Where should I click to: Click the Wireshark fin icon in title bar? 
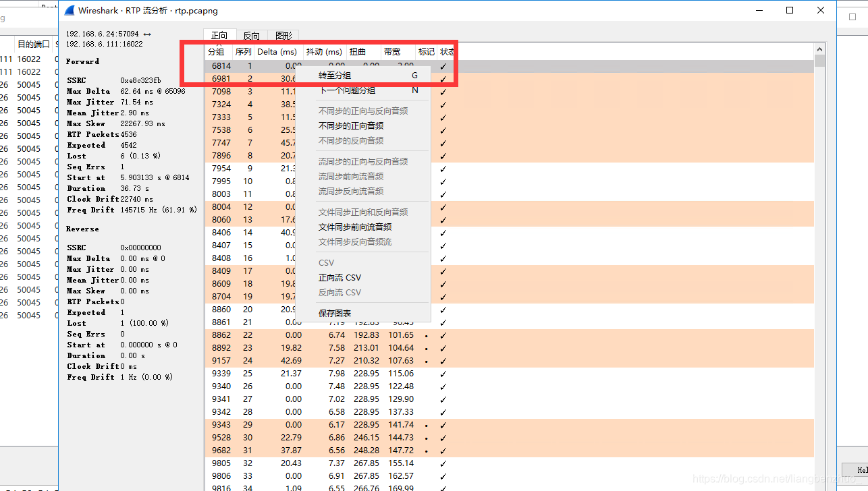[x=69, y=10]
